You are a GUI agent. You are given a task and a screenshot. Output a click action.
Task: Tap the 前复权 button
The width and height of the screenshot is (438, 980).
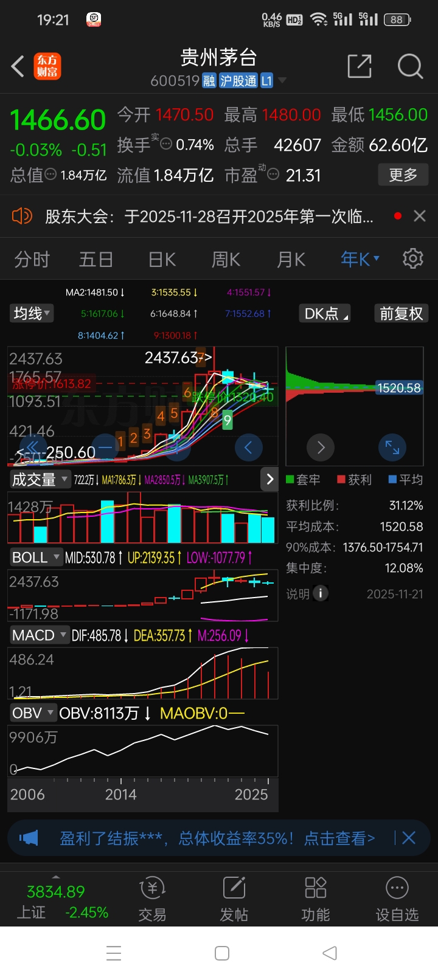(x=401, y=313)
